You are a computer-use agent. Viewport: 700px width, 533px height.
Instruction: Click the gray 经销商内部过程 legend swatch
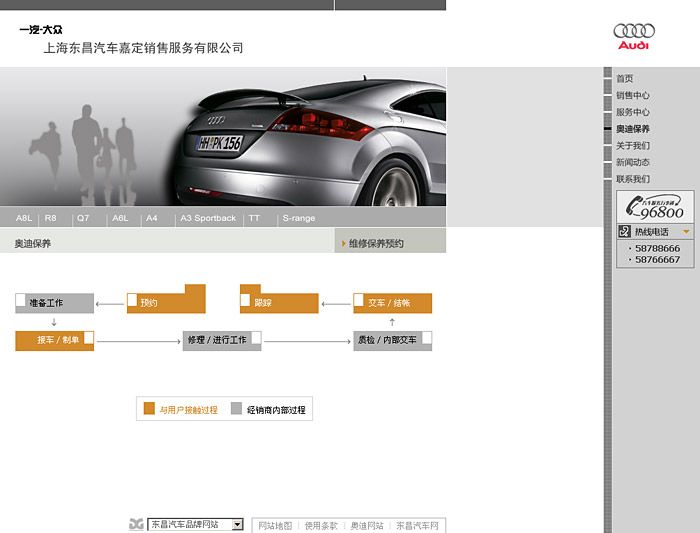[x=236, y=408]
